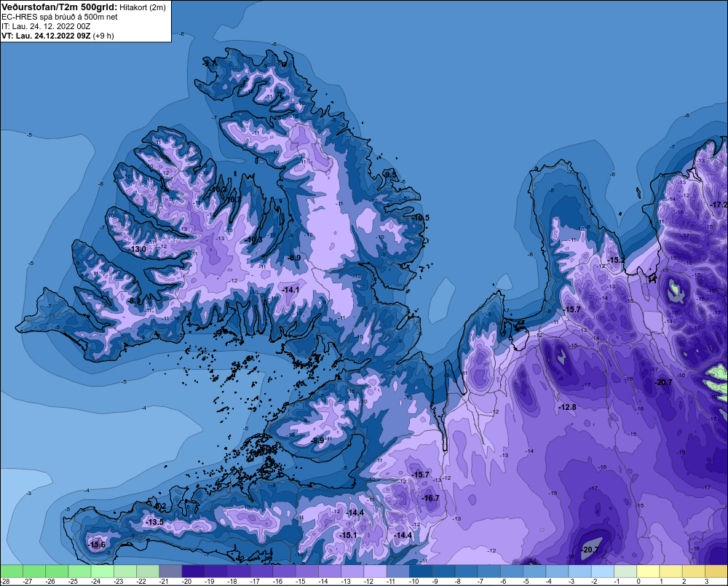This screenshot has width=728, height=586.
Task: Pick the light blue legend swatch labeled -2
Action: tap(603, 571)
